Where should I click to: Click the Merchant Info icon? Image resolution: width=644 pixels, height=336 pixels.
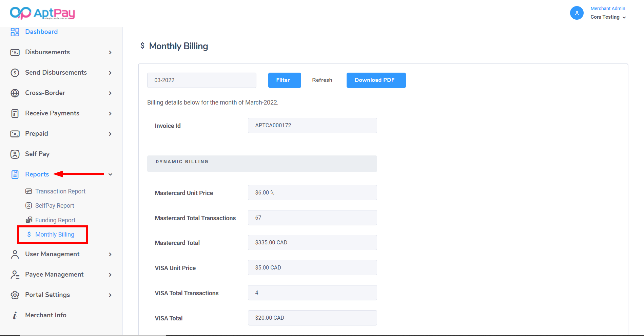(15, 315)
